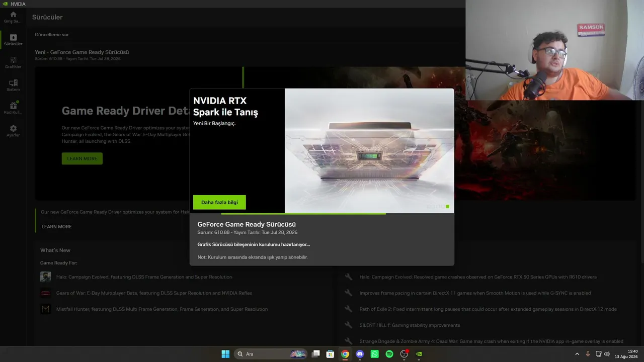Open Spotify from the taskbar

[x=389, y=354]
